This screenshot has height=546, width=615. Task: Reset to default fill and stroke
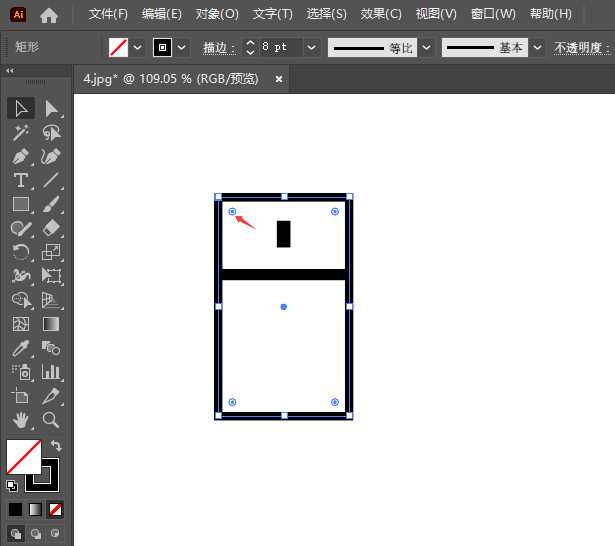[x=12, y=486]
